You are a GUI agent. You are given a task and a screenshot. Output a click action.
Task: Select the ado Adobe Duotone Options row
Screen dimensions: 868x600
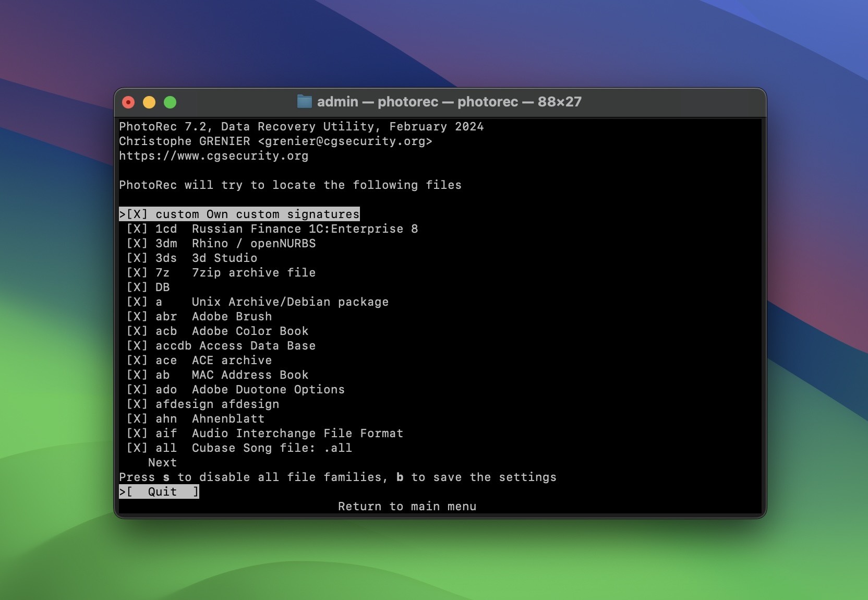236,390
